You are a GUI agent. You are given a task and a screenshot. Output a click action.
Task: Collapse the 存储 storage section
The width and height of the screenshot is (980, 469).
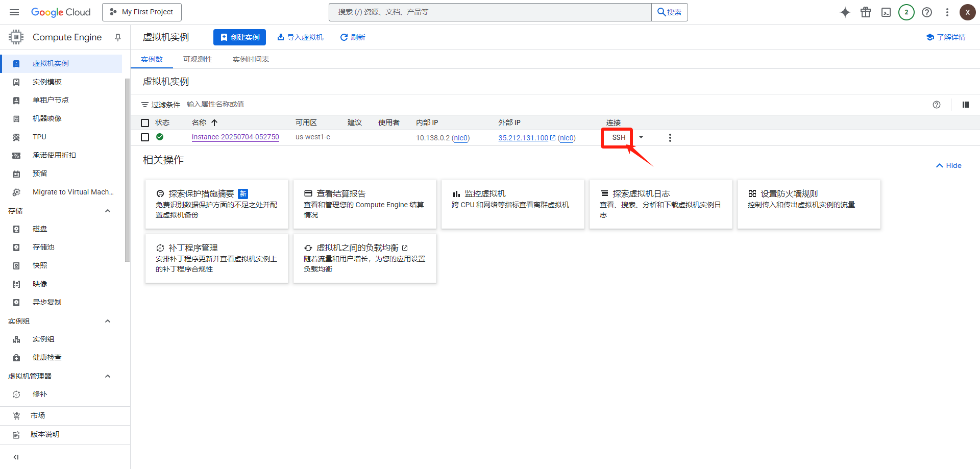(108, 211)
